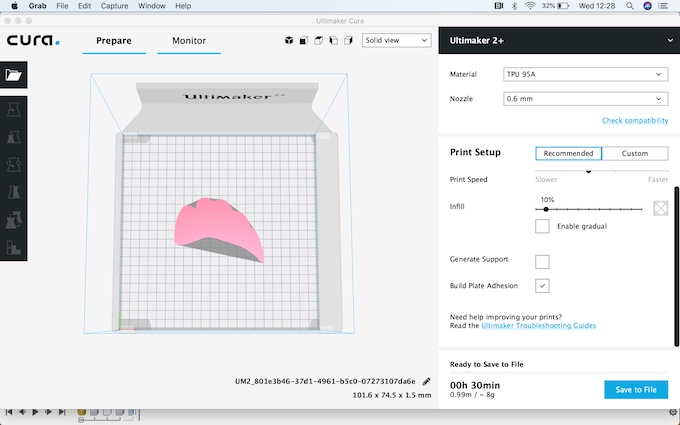Viewport: 680px width, 425px height.
Task: Open the Grab application menu
Action: point(38,6)
